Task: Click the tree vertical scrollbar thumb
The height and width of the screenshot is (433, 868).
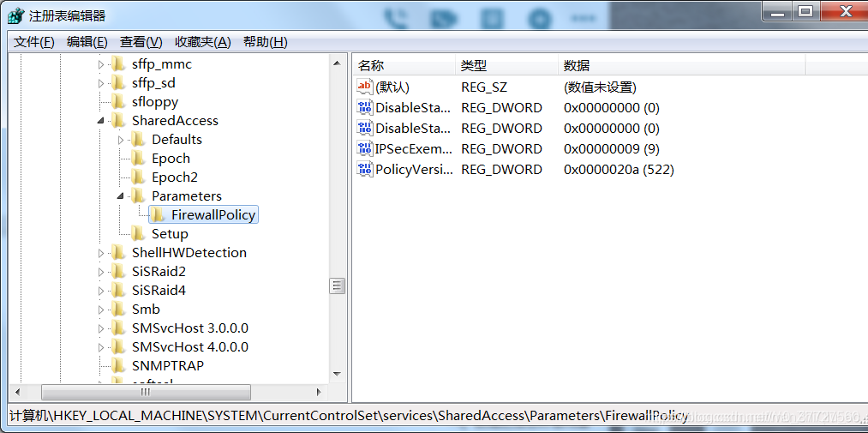Action: pyautogui.click(x=337, y=286)
